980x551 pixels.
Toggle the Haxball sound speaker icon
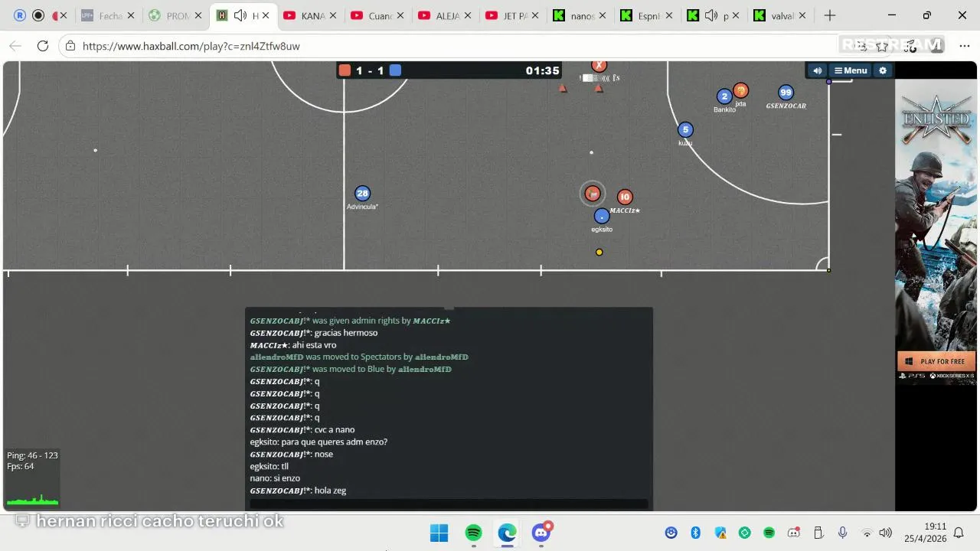817,70
